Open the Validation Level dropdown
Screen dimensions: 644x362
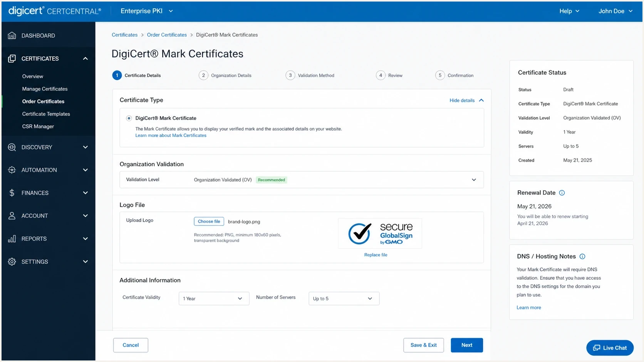302,180
